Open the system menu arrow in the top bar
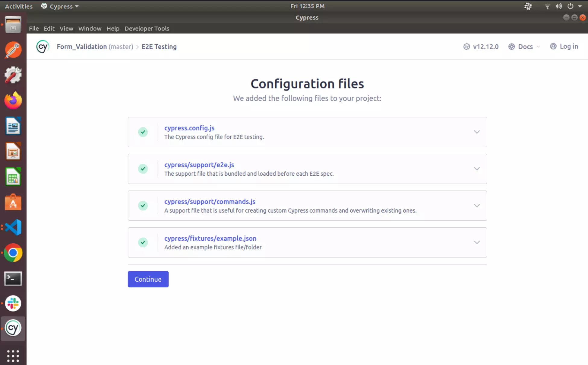The width and height of the screenshot is (588, 365). tap(580, 6)
